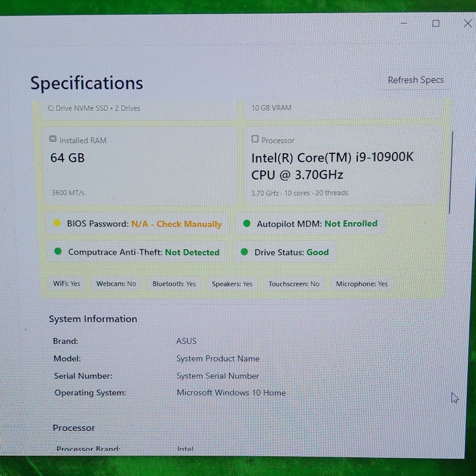Viewport: 476px width, 476px height.
Task: Click the Refresh Specs button
Action: click(416, 80)
